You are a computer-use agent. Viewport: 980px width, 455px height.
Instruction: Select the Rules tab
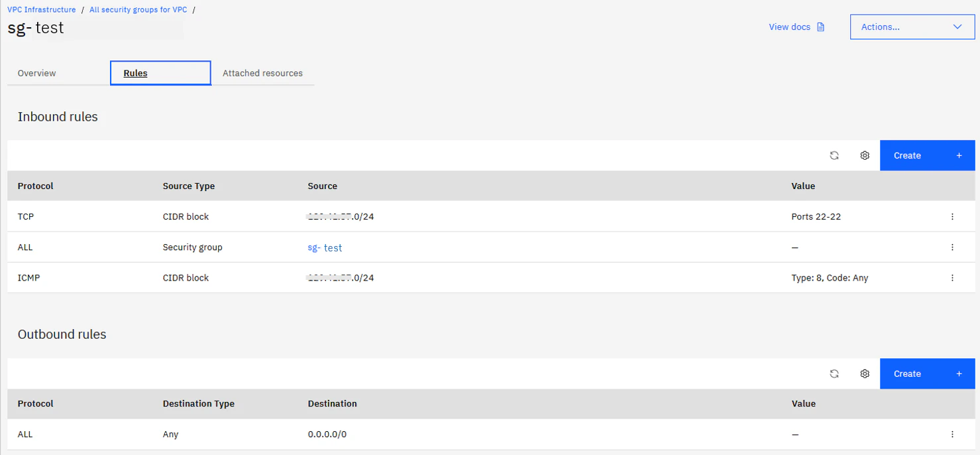[160, 73]
